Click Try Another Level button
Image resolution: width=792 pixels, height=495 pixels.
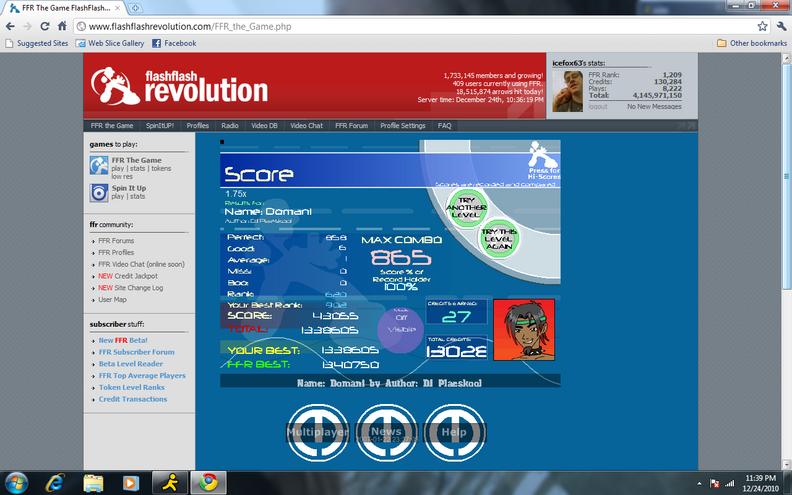tap(466, 207)
